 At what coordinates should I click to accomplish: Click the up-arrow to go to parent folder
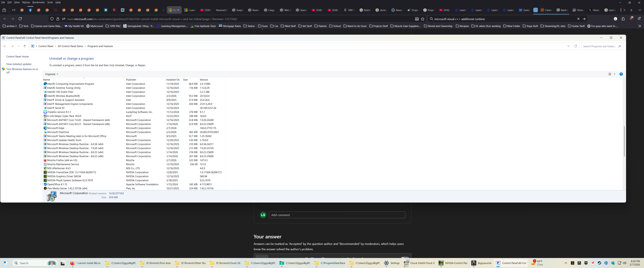click(24, 46)
